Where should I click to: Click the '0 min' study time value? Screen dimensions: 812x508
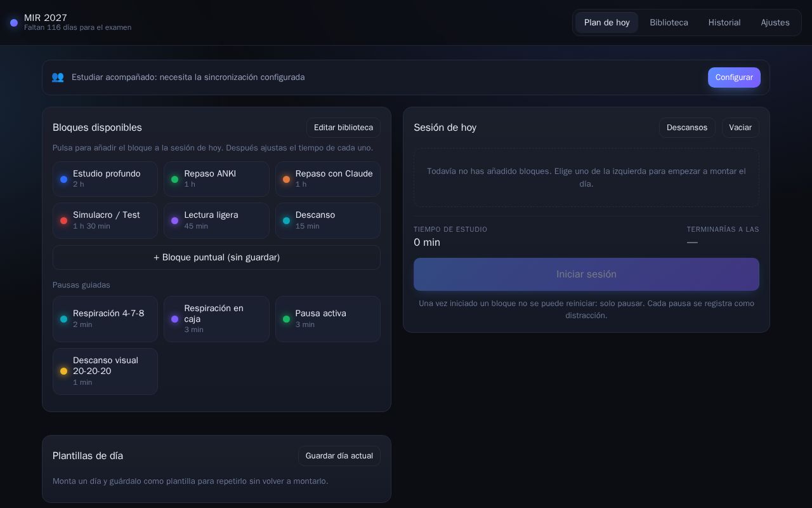pos(427,242)
